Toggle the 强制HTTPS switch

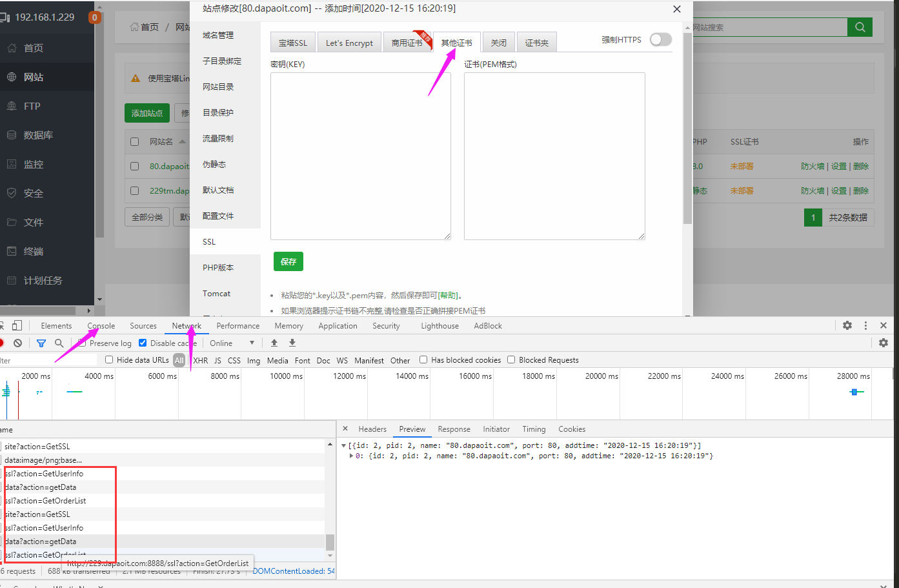point(660,39)
